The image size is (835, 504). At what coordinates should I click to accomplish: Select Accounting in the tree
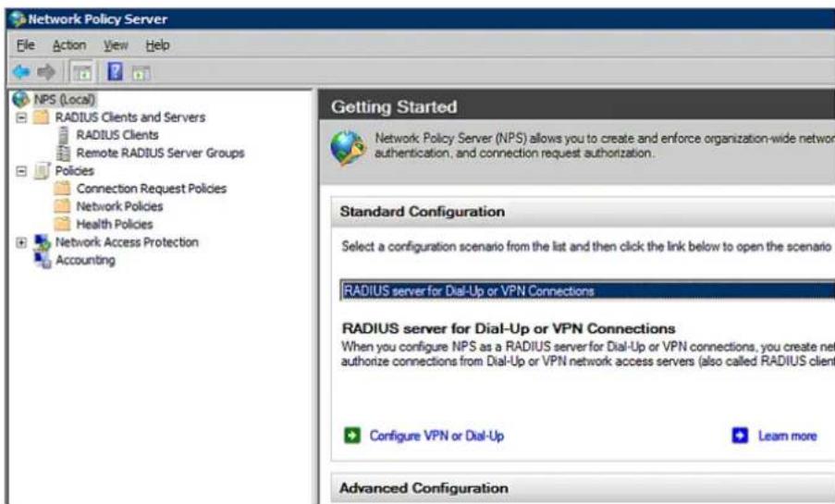tap(85, 260)
